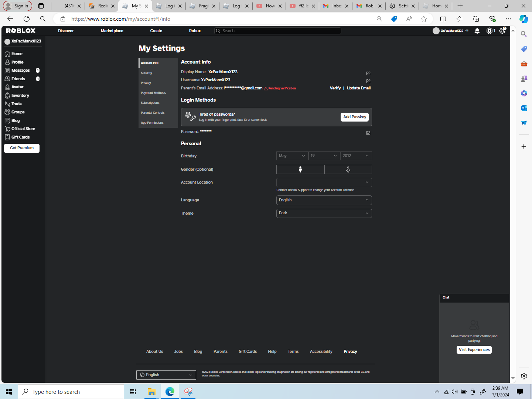
Task: Click Verify for parent's email
Action: (335, 88)
